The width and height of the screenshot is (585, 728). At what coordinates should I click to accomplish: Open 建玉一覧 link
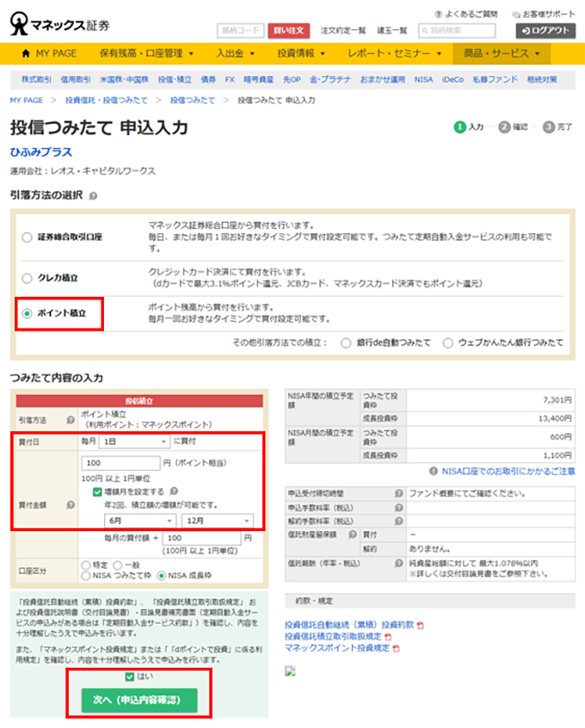(391, 31)
